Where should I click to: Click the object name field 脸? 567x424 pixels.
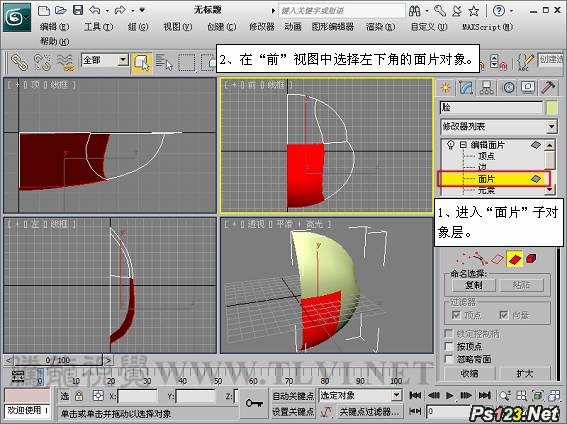491,108
